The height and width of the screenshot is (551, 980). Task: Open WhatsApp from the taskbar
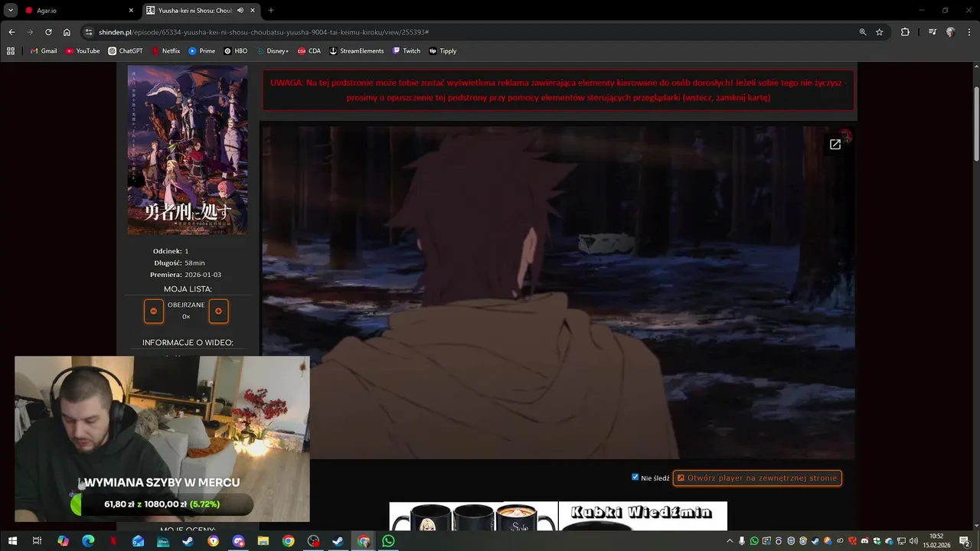[x=388, y=541]
